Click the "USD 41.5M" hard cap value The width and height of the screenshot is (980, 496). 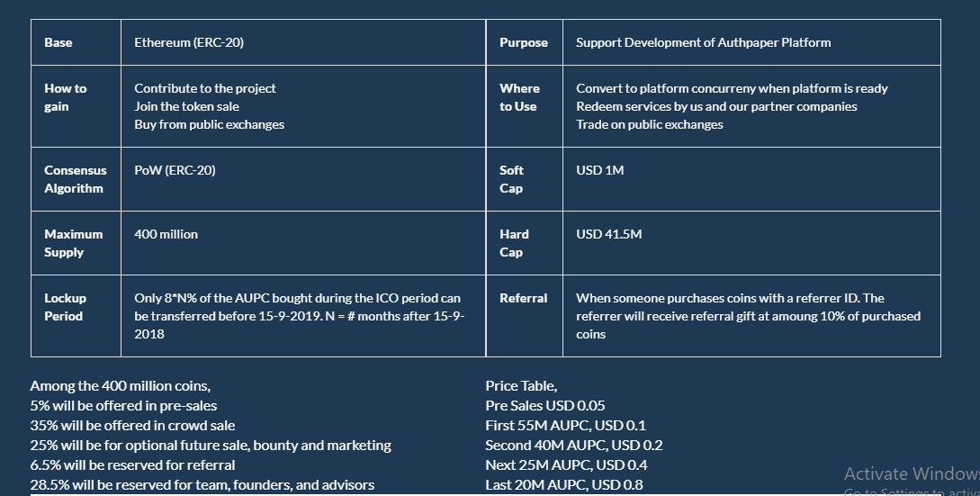pyautogui.click(x=608, y=234)
